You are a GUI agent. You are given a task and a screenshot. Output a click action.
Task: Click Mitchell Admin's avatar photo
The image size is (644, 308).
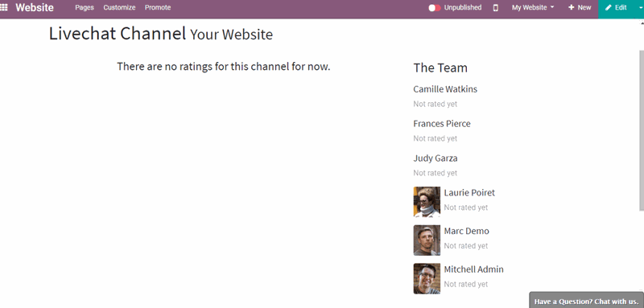(427, 278)
